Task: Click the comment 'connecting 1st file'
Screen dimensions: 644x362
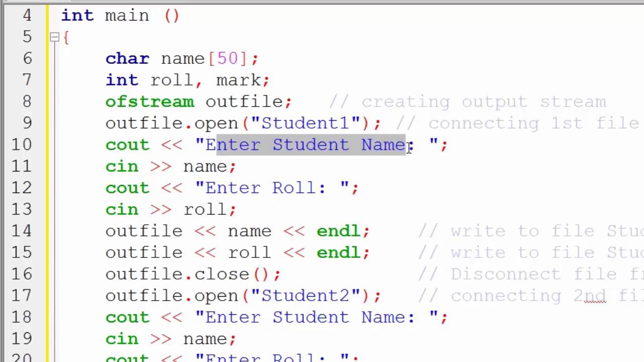Action: click(518, 124)
